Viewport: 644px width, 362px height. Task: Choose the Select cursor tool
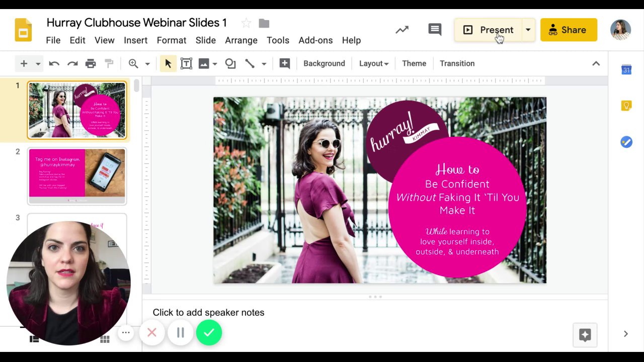pyautogui.click(x=168, y=63)
